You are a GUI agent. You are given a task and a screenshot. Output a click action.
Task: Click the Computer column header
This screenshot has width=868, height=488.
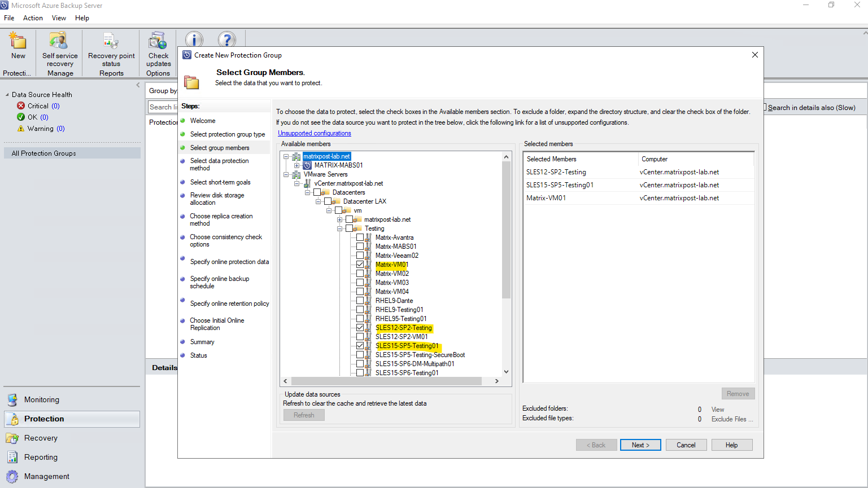[x=696, y=159]
